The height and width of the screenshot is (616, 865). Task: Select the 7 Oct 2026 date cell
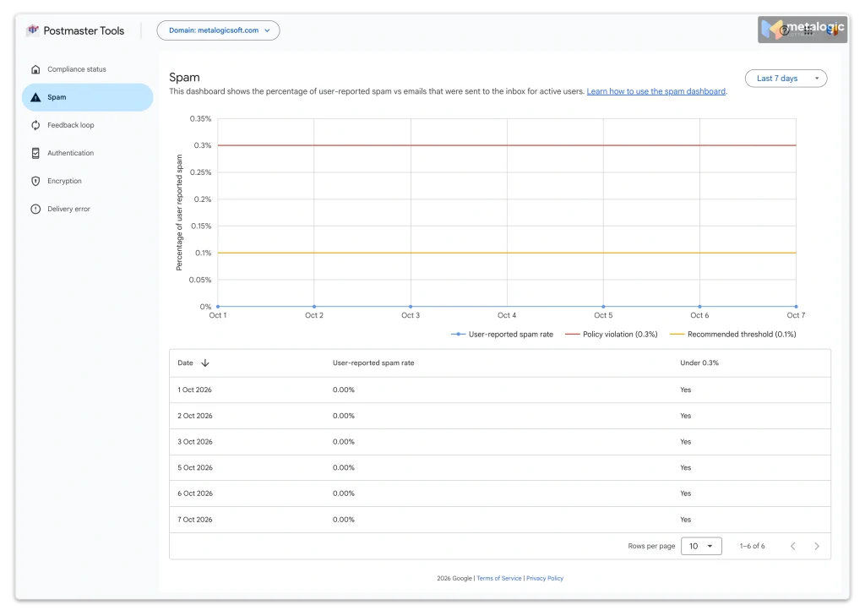[x=195, y=520]
